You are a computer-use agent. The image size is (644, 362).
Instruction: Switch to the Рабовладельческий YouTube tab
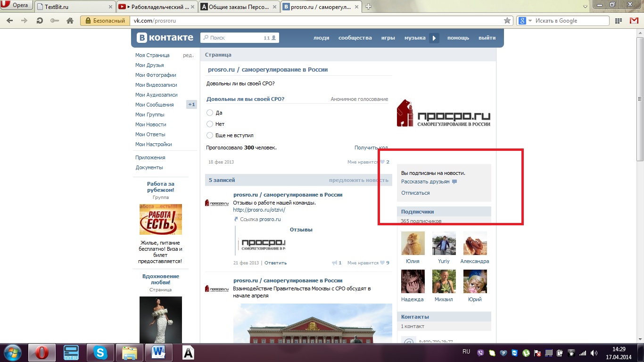(x=157, y=7)
